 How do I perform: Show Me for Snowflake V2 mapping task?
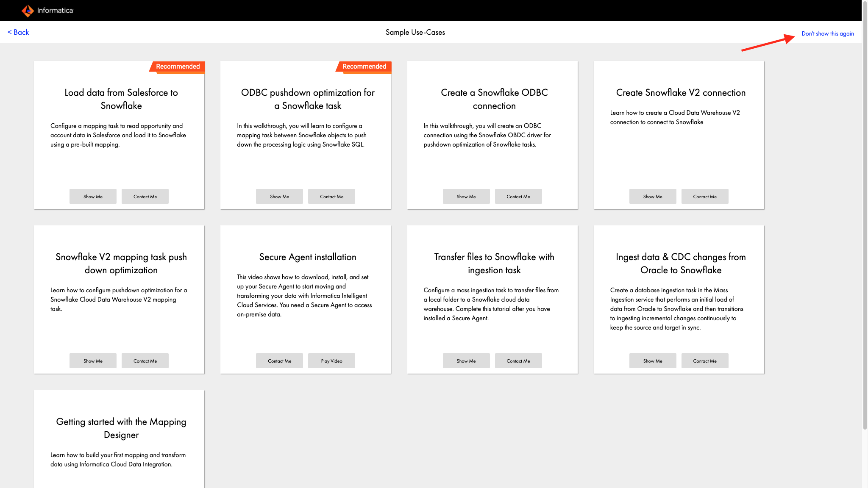pyautogui.click(x=93, y=361)
